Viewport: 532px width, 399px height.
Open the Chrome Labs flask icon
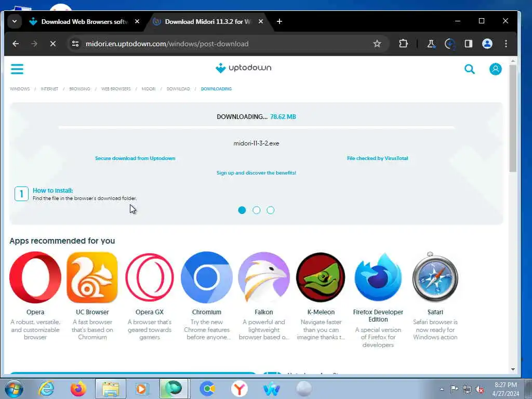click(431, 44)
